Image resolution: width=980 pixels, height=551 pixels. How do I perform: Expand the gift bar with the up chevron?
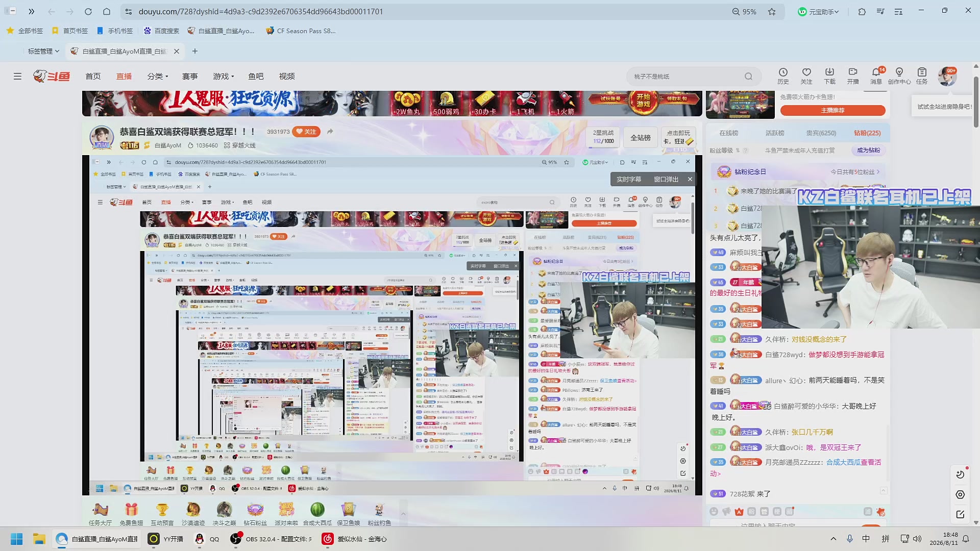(403, 514)
